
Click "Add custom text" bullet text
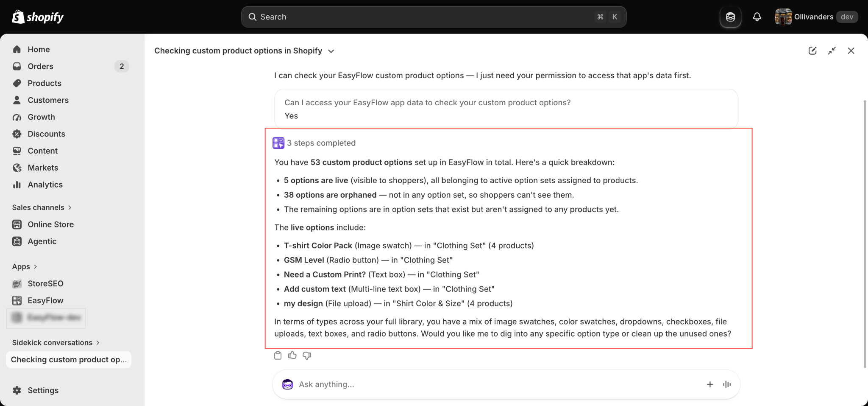315,289
